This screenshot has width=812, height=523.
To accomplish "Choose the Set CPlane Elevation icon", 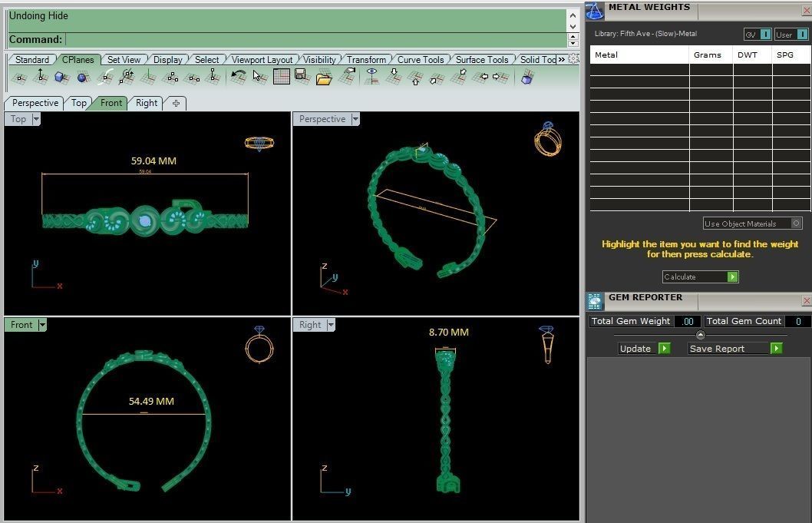I will pos(41,78).
